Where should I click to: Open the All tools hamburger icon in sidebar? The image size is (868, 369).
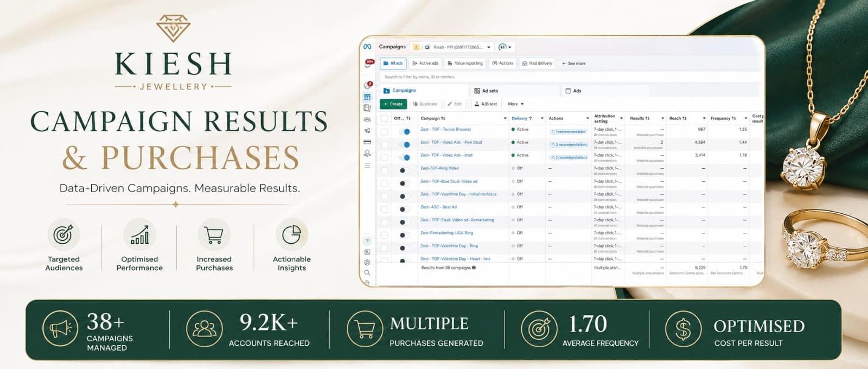click(367, 165)
